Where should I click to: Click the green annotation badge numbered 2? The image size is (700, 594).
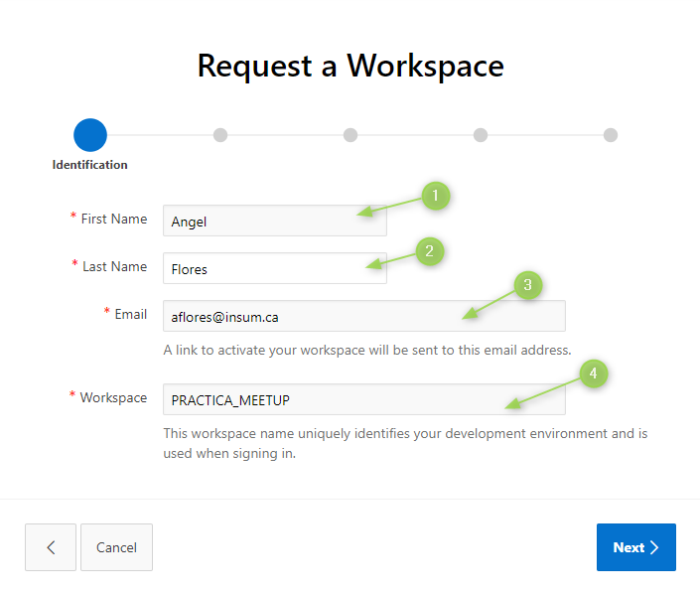[x=429, y=251]
